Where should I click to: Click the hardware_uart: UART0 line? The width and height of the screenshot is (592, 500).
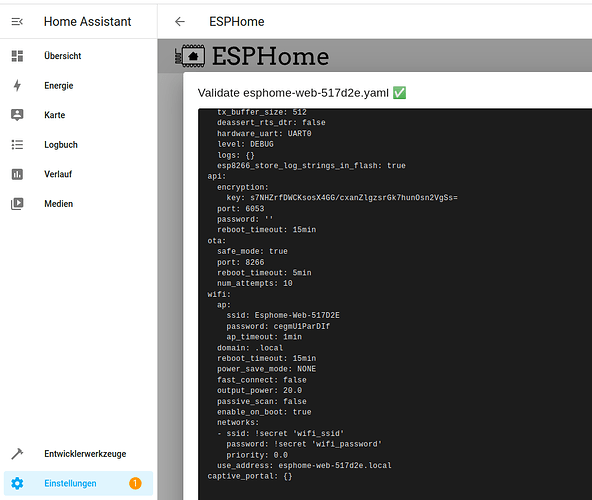pos(264,133)
